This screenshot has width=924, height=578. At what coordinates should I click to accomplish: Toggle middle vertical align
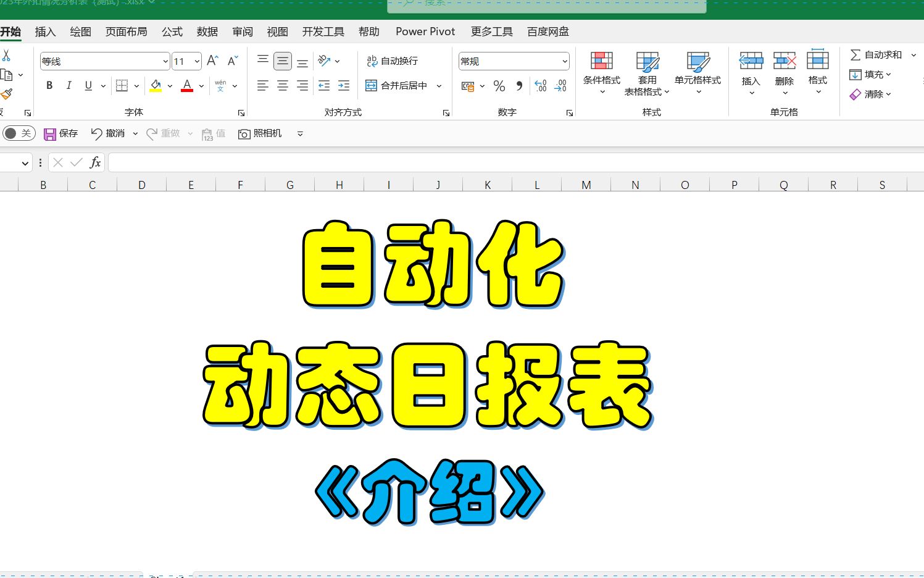[x=283, y=61]
